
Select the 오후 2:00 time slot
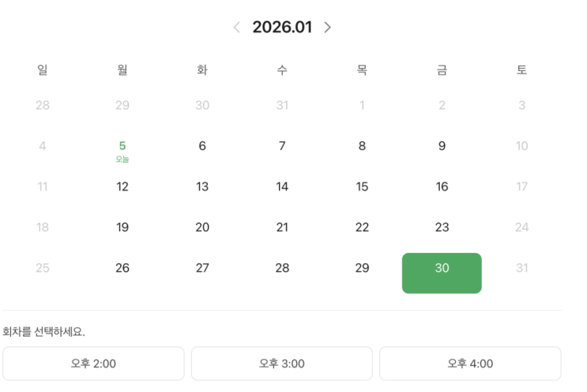93,364
